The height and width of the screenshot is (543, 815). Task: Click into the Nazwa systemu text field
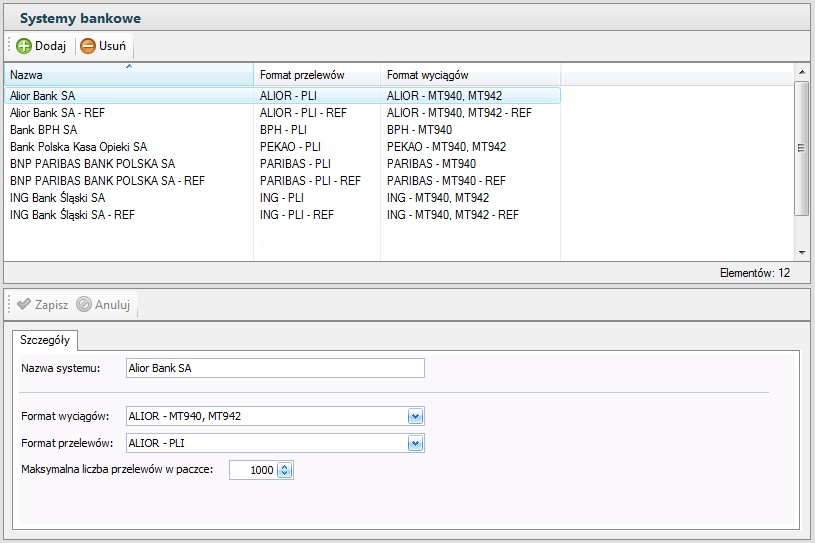275,368
